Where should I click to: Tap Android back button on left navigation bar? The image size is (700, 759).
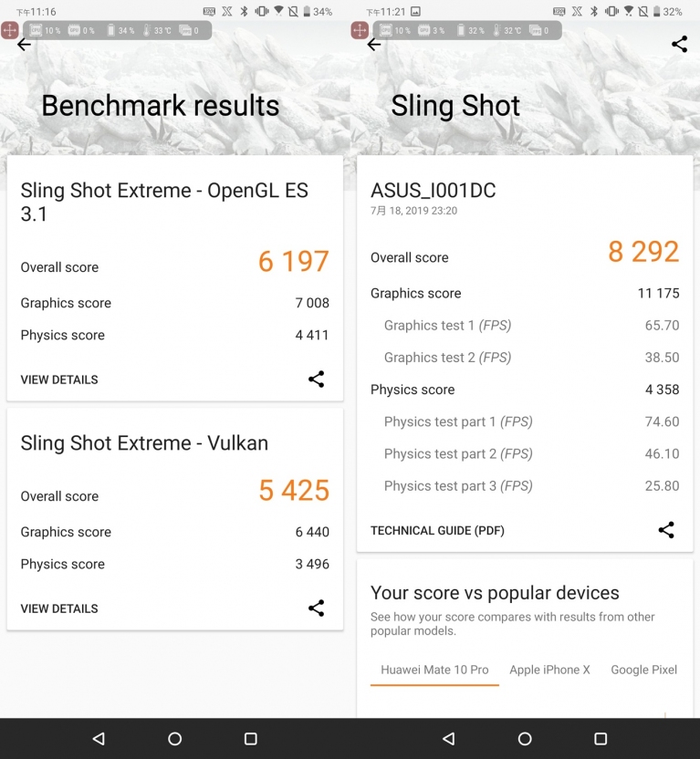point(99,739)
